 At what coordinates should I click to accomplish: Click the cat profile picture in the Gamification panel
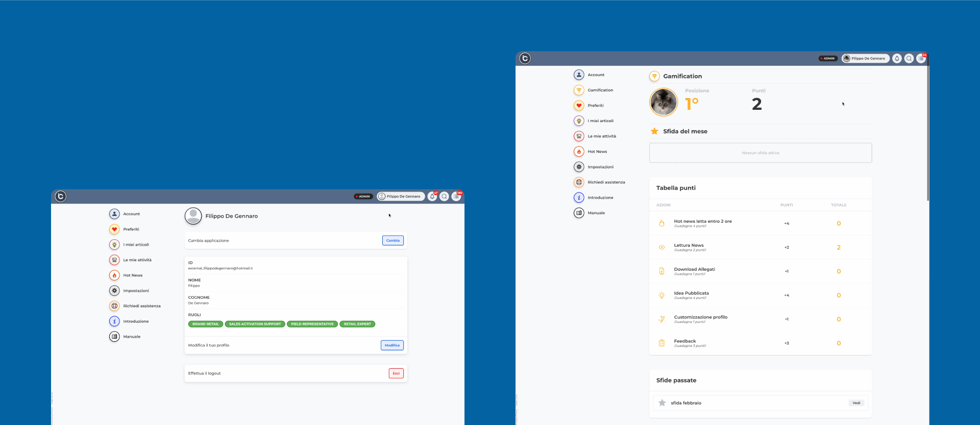click(x=664, y=102)
